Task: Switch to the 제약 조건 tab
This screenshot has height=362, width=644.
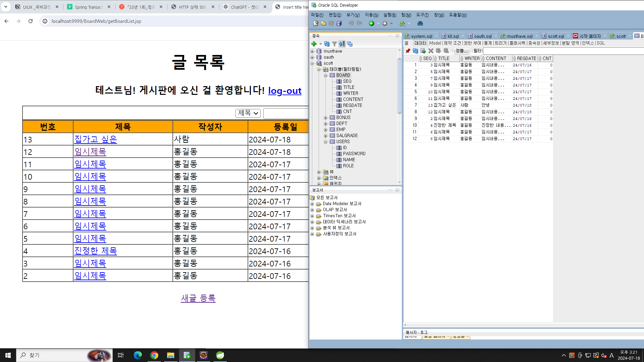Action: click(452, 43)
